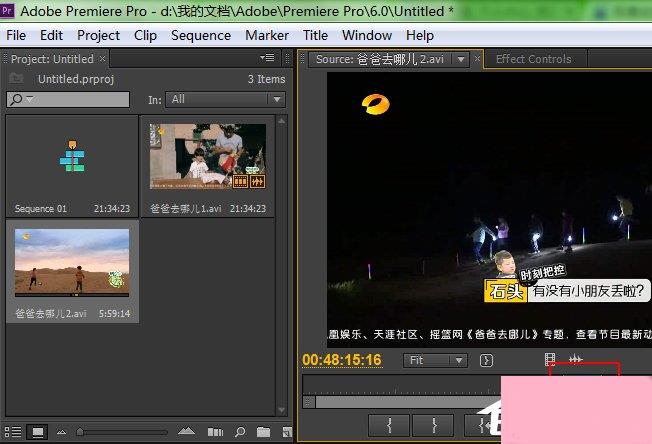Click Go to In point button
Image resolution: width=652 pixels, height=444 pixels.
(482, 425)
